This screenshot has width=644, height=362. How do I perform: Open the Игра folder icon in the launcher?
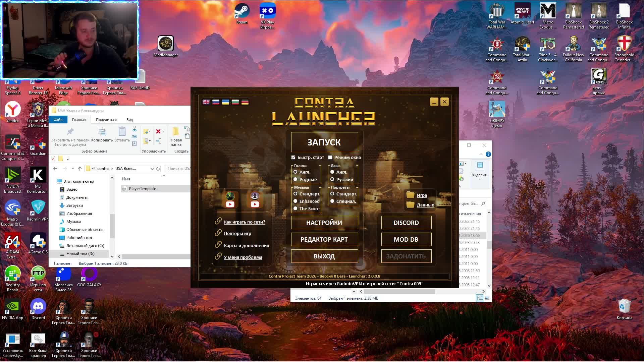(411, 195)
